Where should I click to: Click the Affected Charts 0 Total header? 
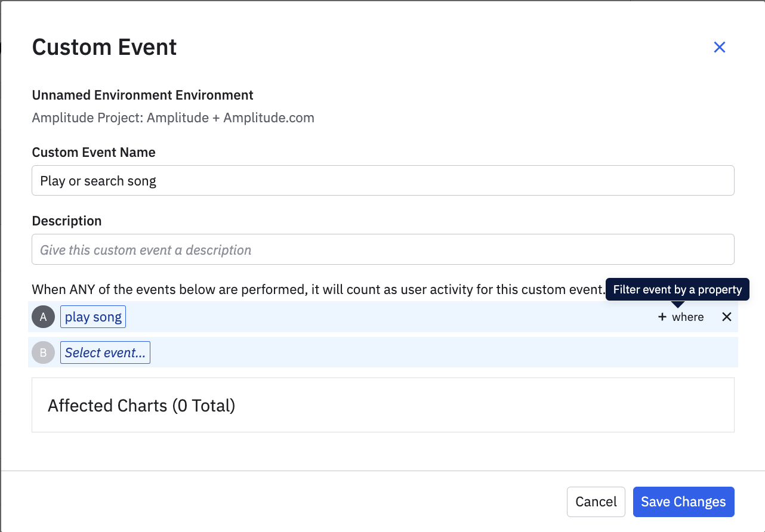(141, 405)
